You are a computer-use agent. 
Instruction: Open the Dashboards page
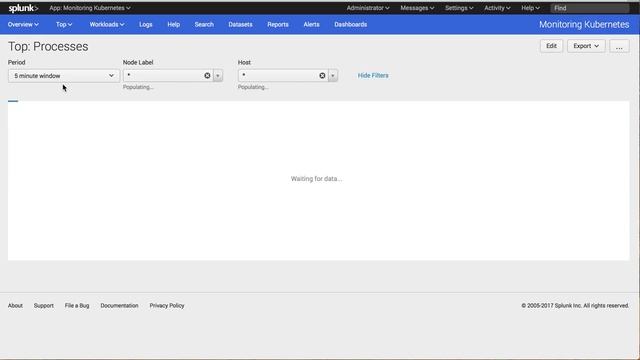pyautogui.click(x=351, y=24)
